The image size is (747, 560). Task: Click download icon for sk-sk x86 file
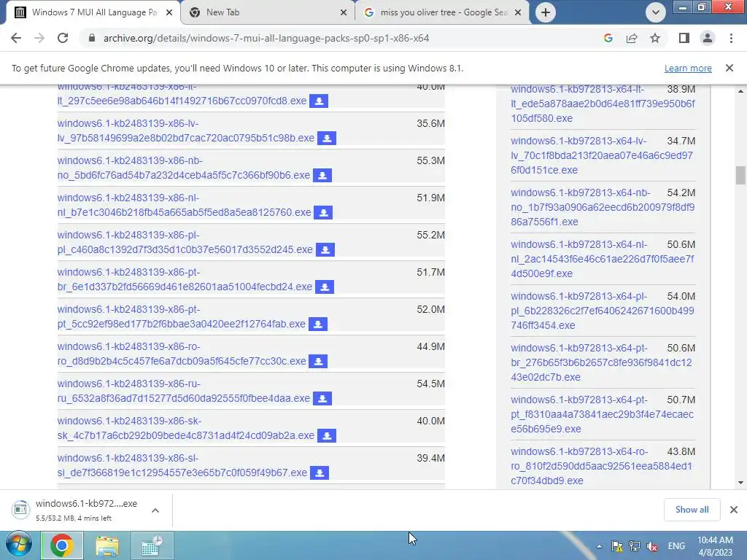pos(327,435)
